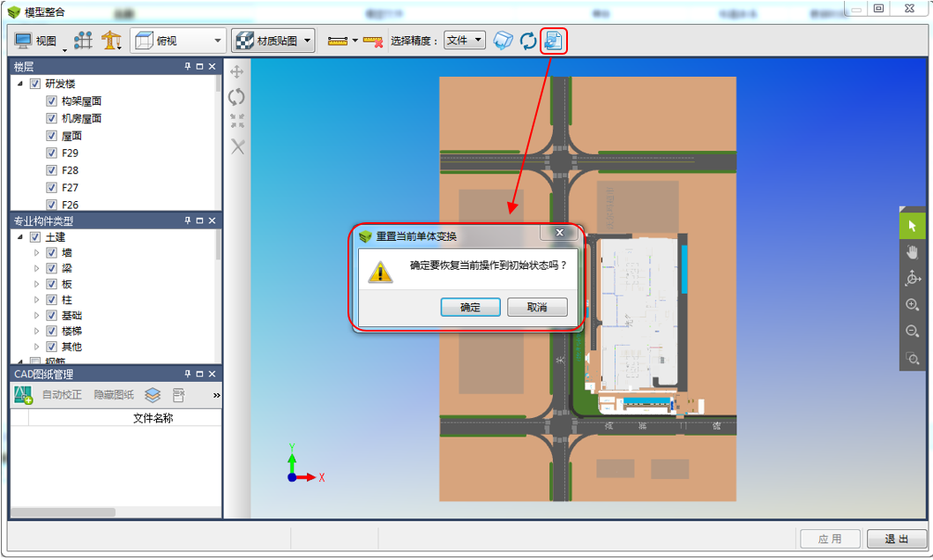Expand the 梁 tree node

(x=36, y=268)
